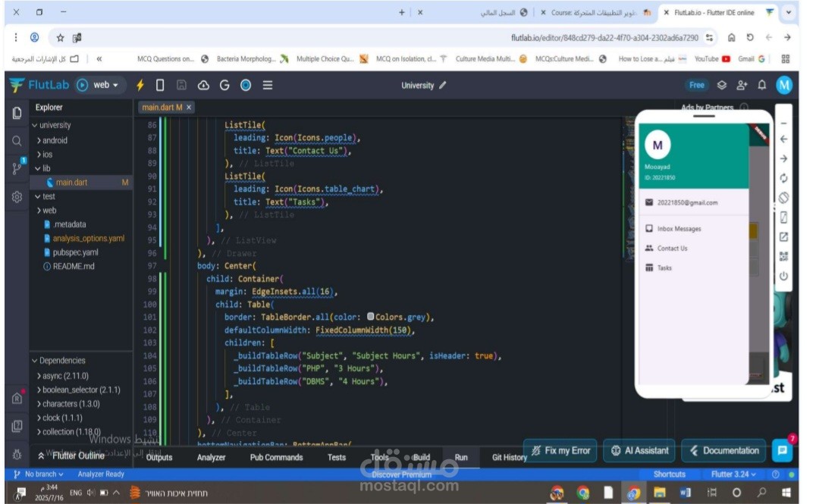Switch to the Pub Commands tab
This screenshot has width=819, height=504.
tap(276, 458)
